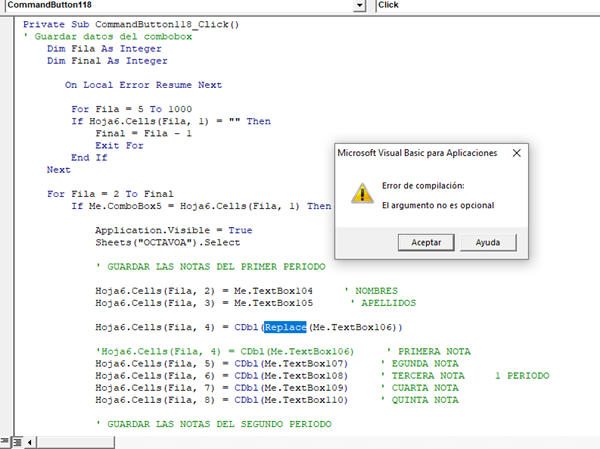Screen dimensions: 600x449
Task: Click 'For Fila = 5 To 1000' line
Action: tap(132, 109)
